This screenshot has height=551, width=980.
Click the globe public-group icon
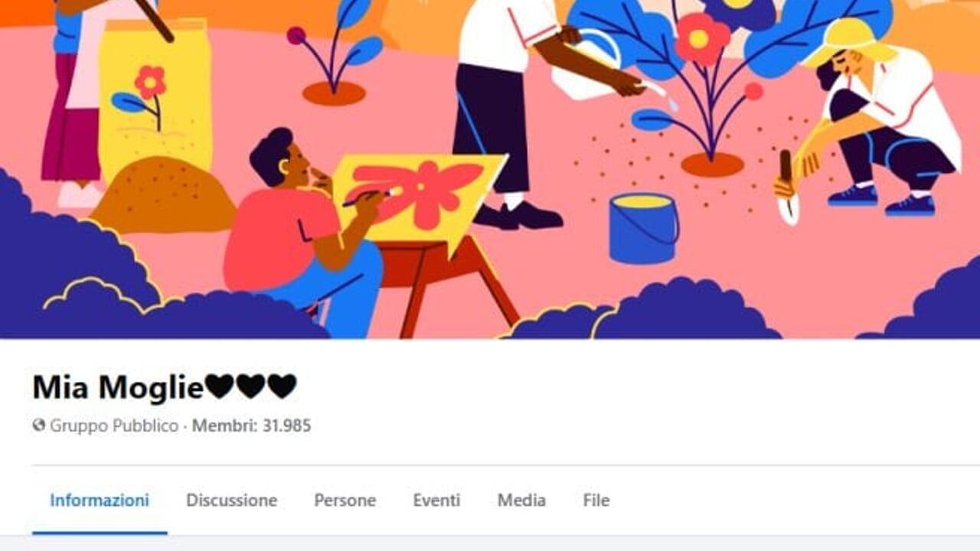[39, 425]
